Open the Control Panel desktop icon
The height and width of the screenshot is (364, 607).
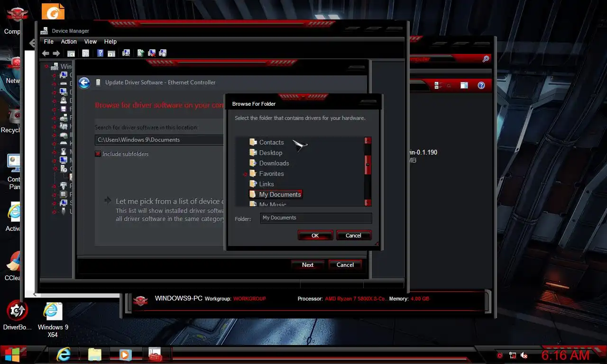tap(14, 171)
